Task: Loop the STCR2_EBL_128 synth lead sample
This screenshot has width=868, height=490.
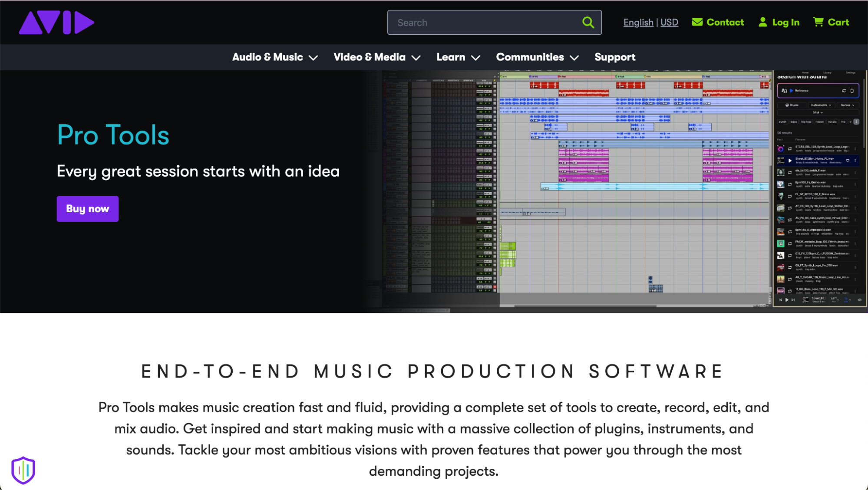Action: [790, 149]
